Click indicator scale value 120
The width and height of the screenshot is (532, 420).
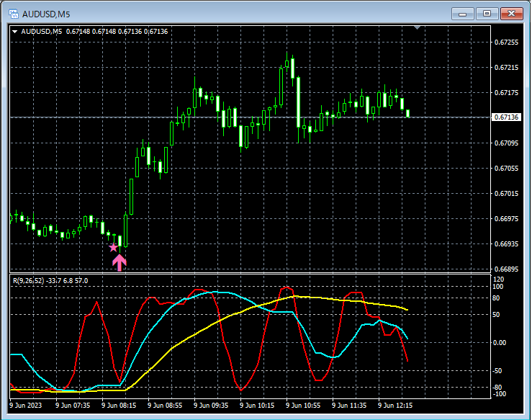click(499, 279)
